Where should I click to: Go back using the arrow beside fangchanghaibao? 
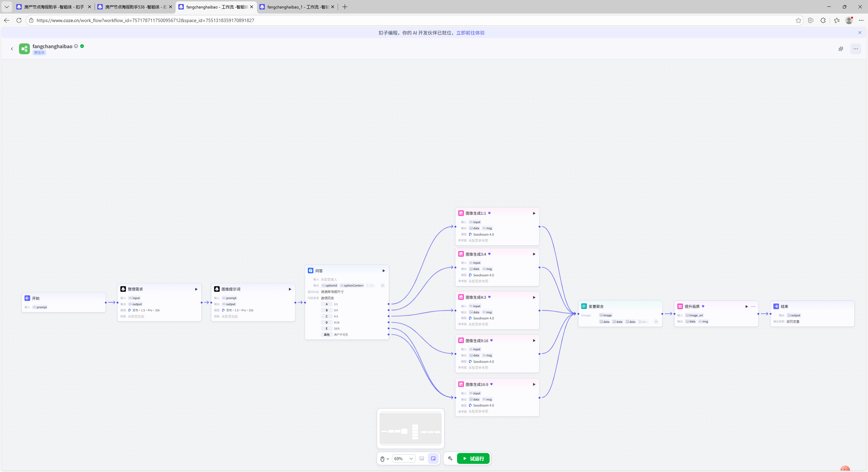tap(12, 49)
